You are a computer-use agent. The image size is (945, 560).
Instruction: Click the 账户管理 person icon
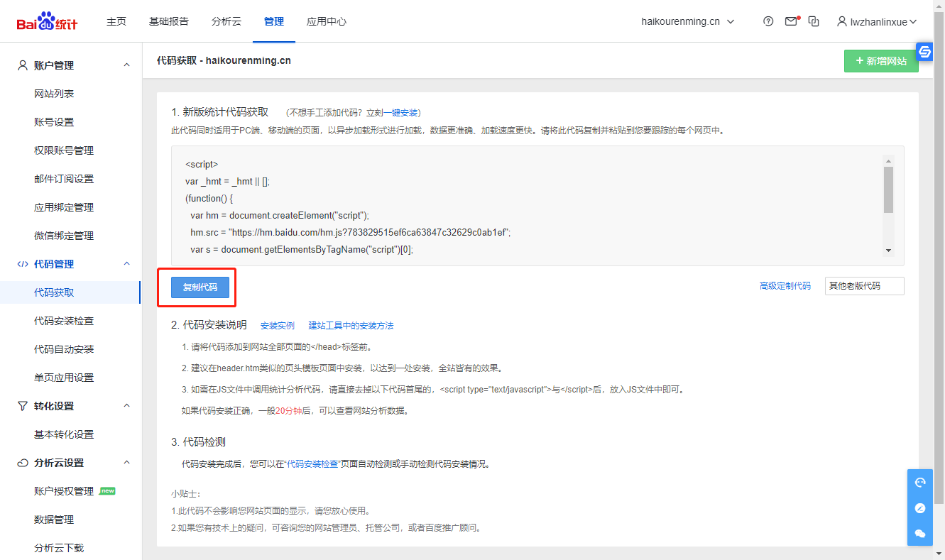click(23, 65)
